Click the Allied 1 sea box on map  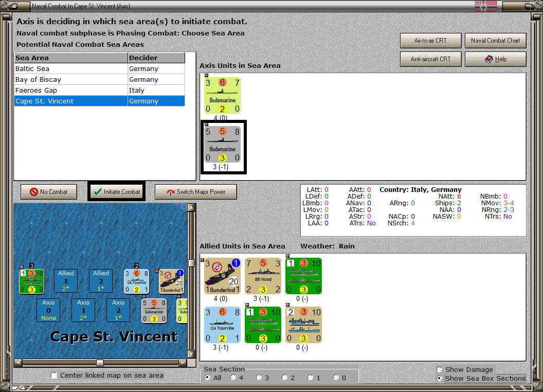66,281
